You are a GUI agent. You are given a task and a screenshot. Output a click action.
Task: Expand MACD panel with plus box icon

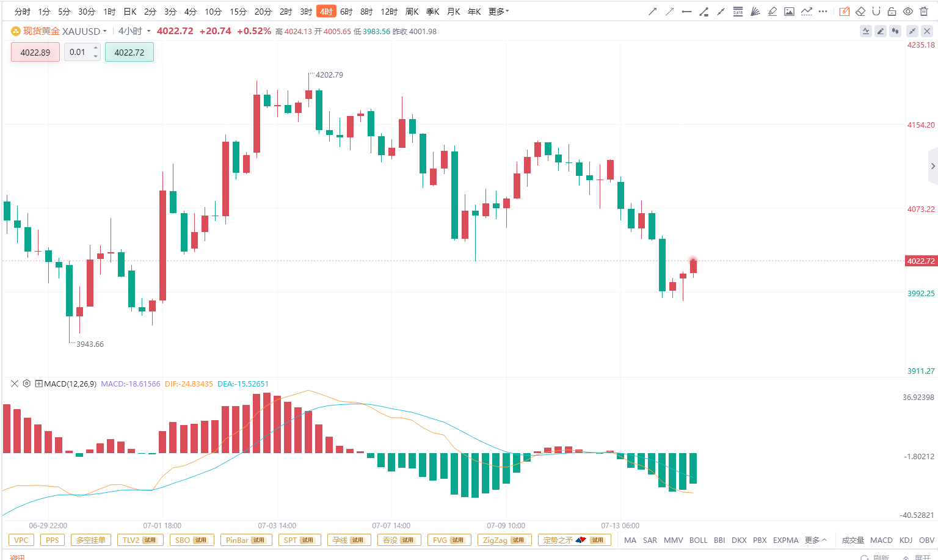38,384
